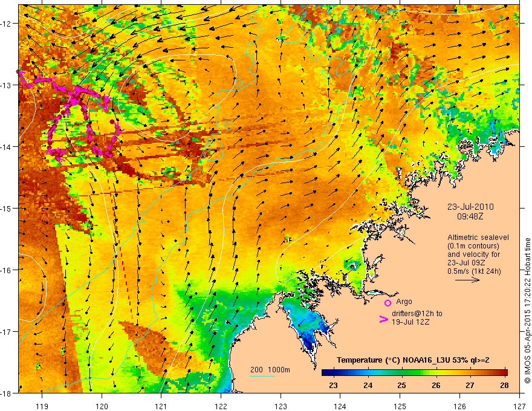Click latitude axis label -12

point(6,24)
